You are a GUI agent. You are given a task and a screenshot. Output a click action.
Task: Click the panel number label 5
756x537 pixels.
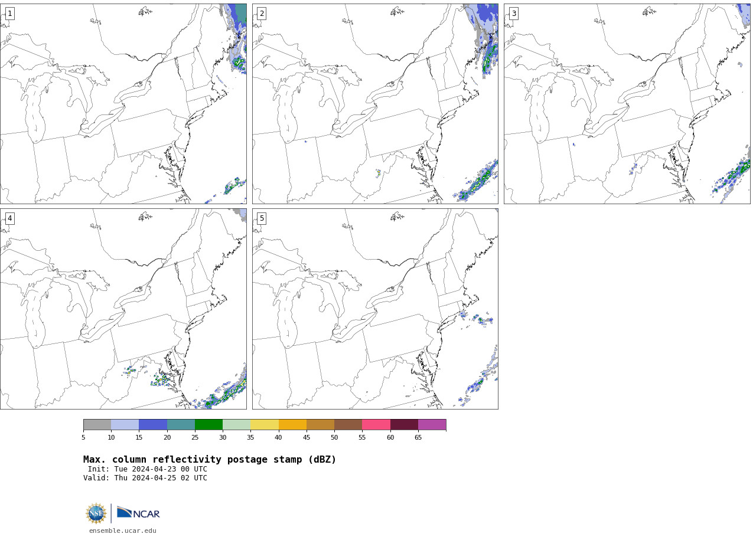click(262, 218)
